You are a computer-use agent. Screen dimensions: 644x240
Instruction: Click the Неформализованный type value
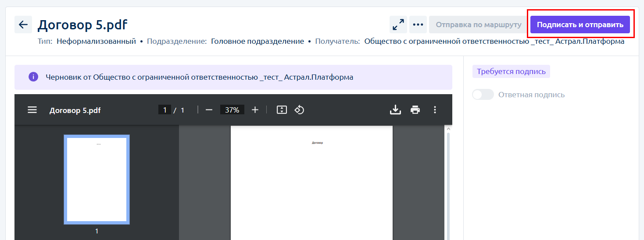[x=97, y=42]
